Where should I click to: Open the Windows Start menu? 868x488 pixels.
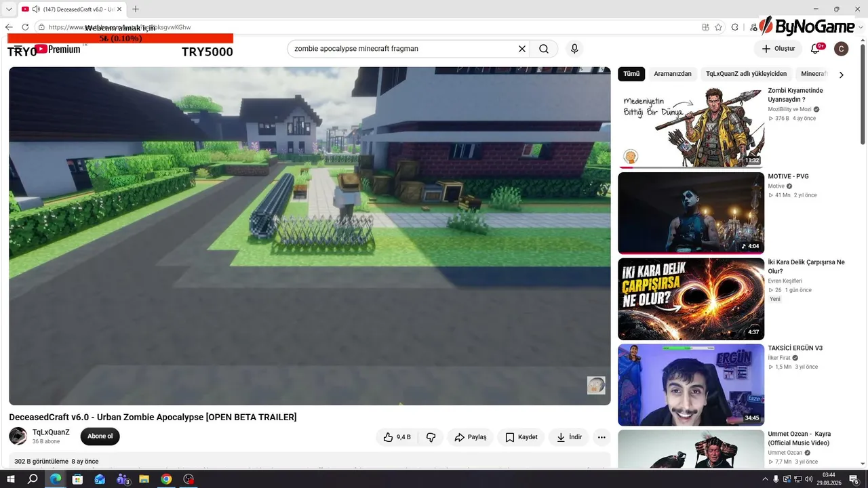coord(11,479)
